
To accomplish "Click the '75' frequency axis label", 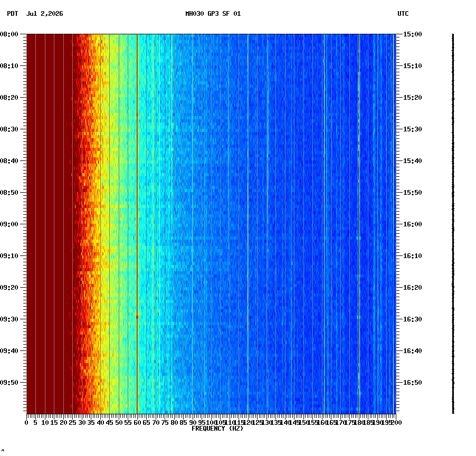I will click(x=165, y=423).
